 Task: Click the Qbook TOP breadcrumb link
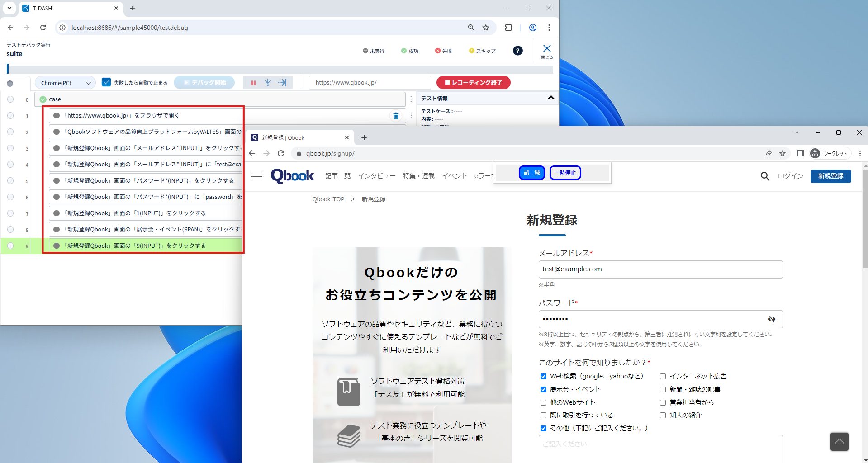[328, 199]
